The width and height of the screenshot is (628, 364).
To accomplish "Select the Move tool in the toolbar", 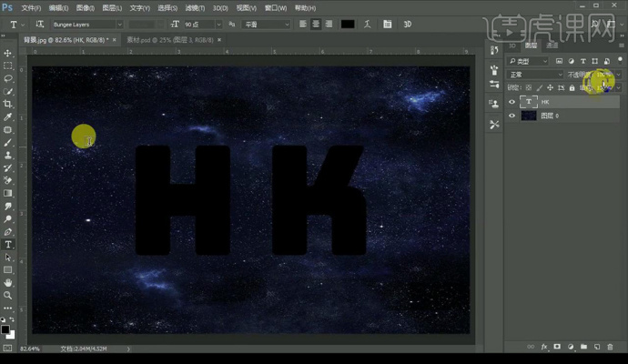I will point(8,54).
